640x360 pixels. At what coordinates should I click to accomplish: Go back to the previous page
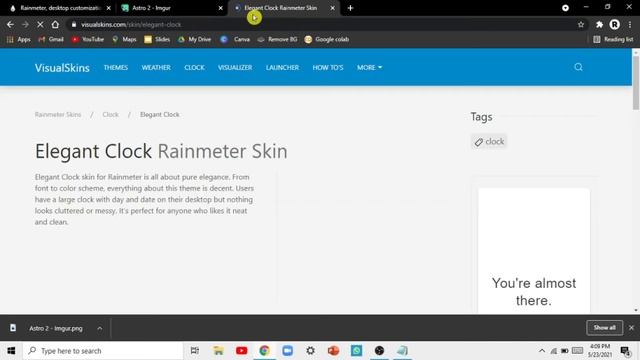coord(10,24)
